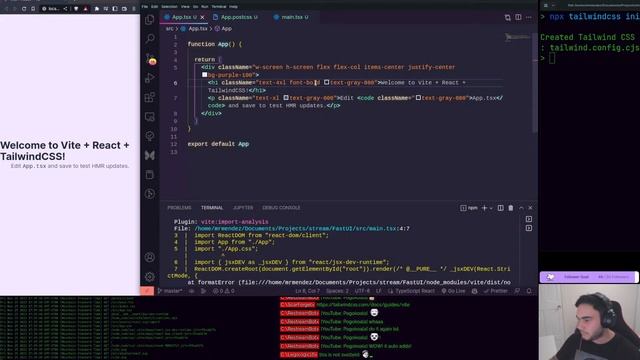Select the second terminal in side list
This screenshot has height=360, width=640.
point(529,228)
